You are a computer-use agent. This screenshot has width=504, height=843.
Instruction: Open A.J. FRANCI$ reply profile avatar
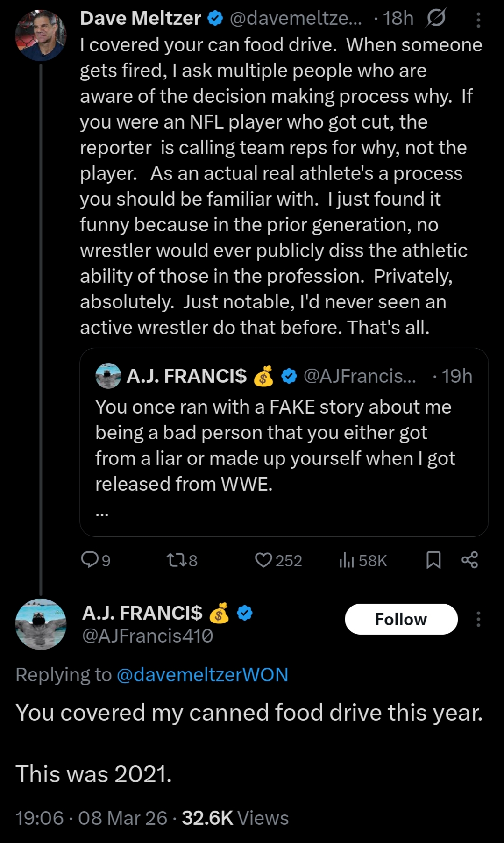(x=41, y=624)
